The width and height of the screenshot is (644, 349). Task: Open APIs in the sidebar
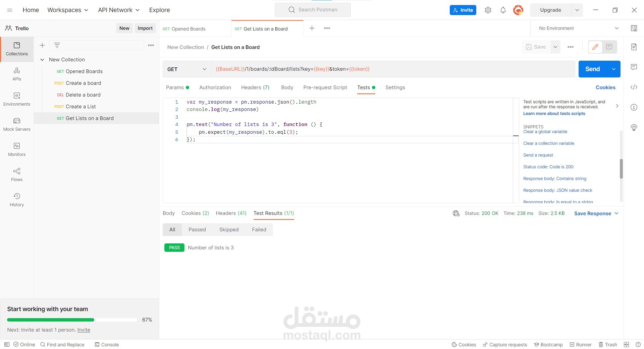(17, 74)
